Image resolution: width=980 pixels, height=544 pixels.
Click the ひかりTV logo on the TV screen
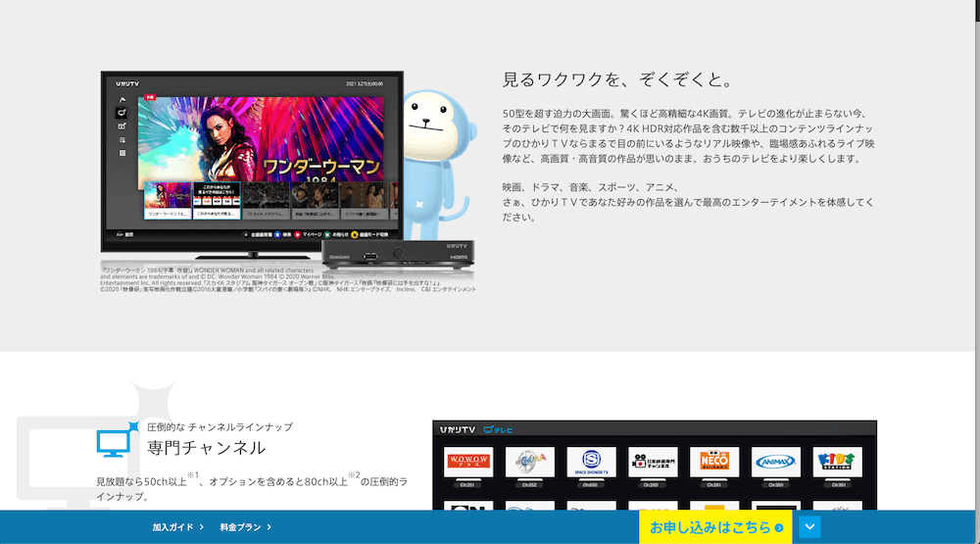127,83
